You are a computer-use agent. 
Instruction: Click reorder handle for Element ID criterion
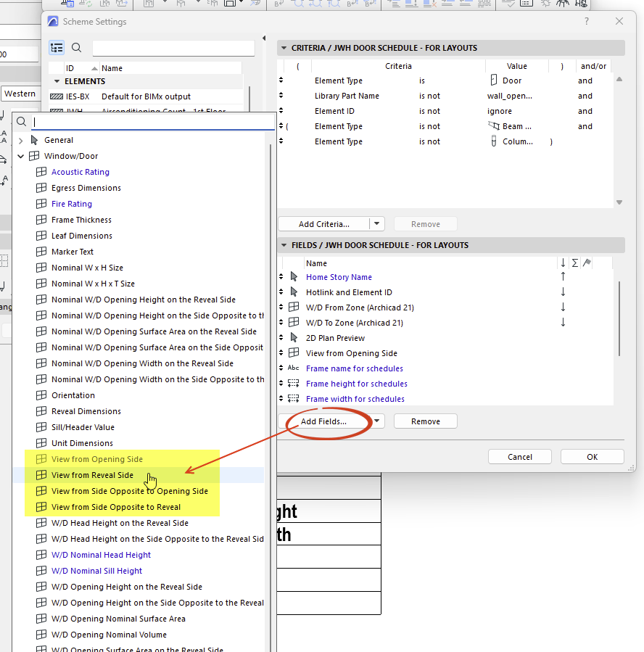coord(281,111)
